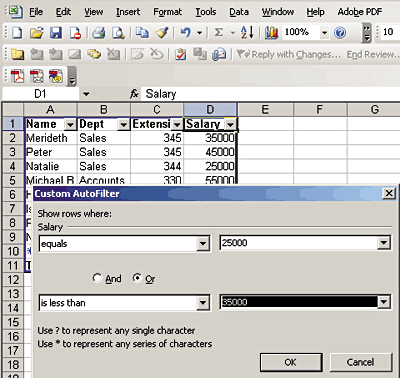Open the Data menu
Screen dimensions: 400x378
coord(239,12)
